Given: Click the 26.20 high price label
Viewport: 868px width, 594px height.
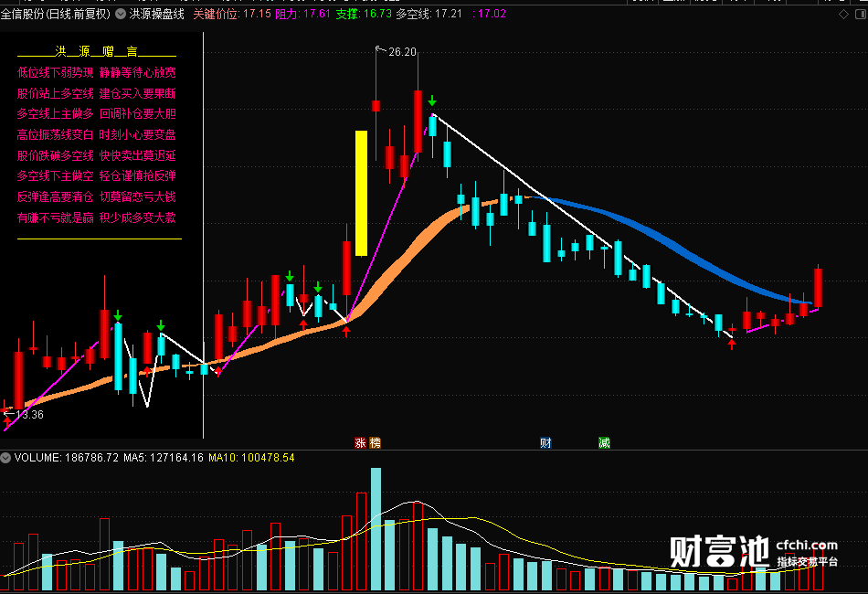Looking at the screenshot, I should (x=402, y=52).
